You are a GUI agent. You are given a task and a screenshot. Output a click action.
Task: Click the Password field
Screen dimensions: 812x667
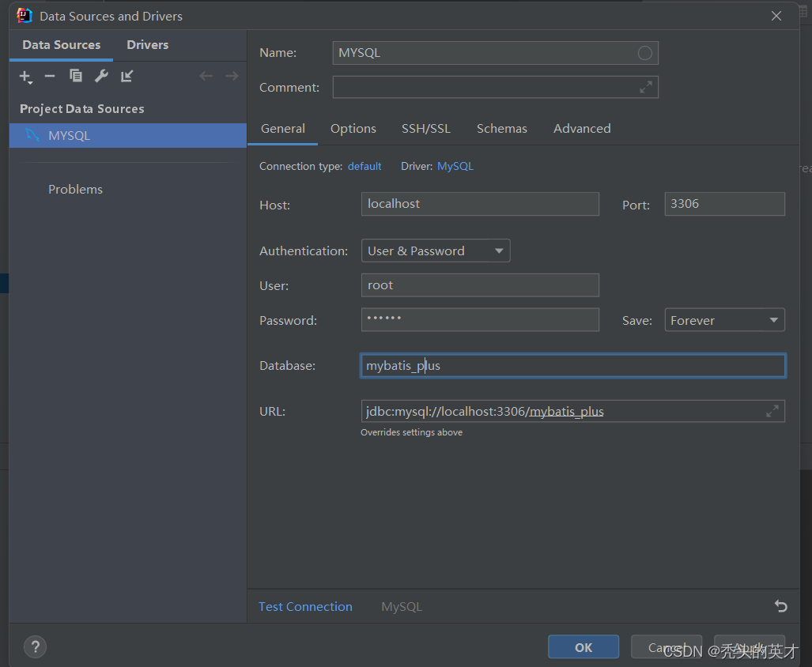(x=480, y=320)
